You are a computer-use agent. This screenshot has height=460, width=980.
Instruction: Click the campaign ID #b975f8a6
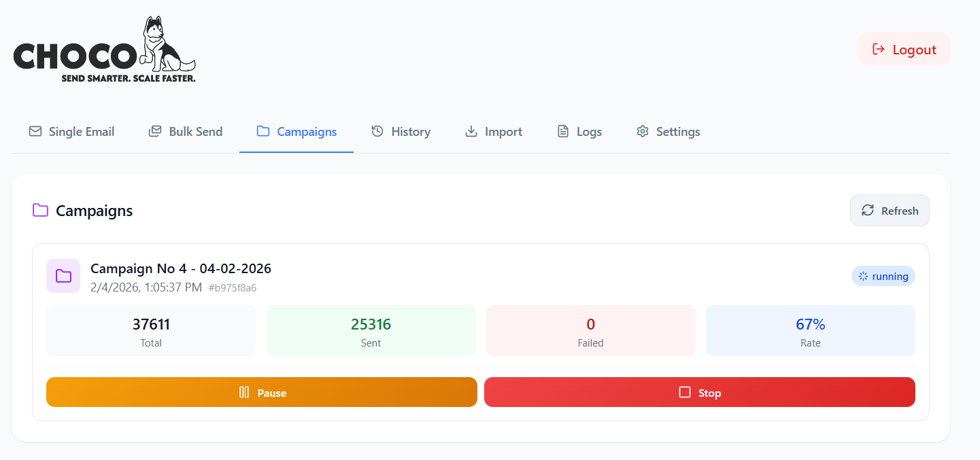click(x=234, y=287)
